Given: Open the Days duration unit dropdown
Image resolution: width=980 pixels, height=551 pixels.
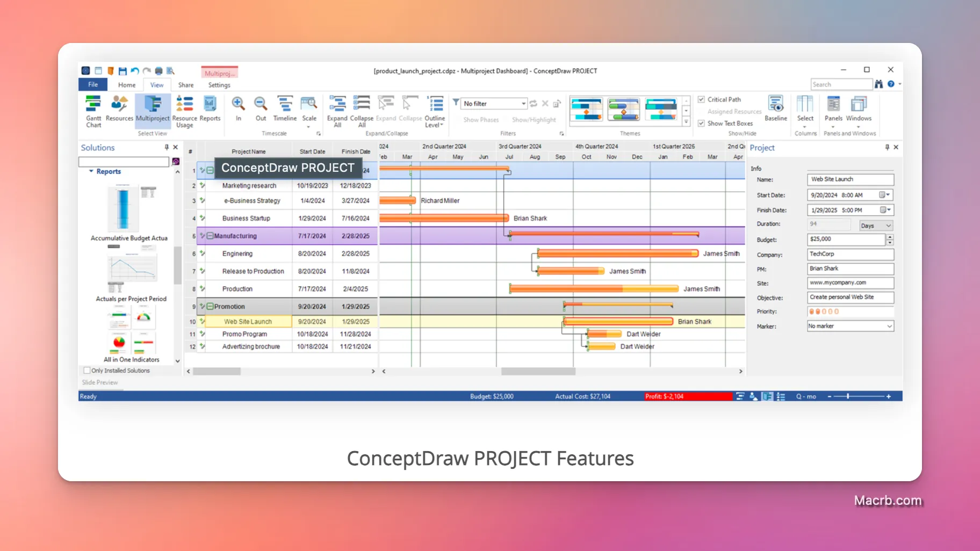Looking at the screenshot, I should pyautogui.click(x=876, y=226).
